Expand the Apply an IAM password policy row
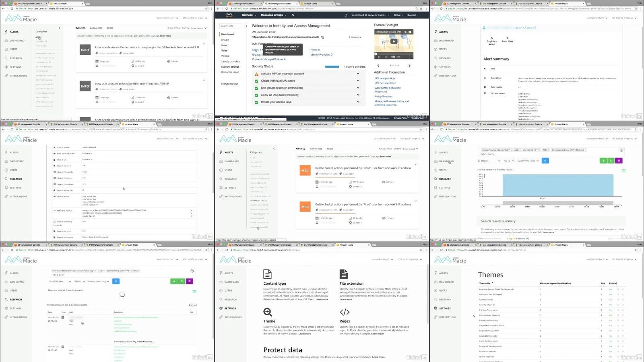The image size is (644, 362). coord(358,95)
